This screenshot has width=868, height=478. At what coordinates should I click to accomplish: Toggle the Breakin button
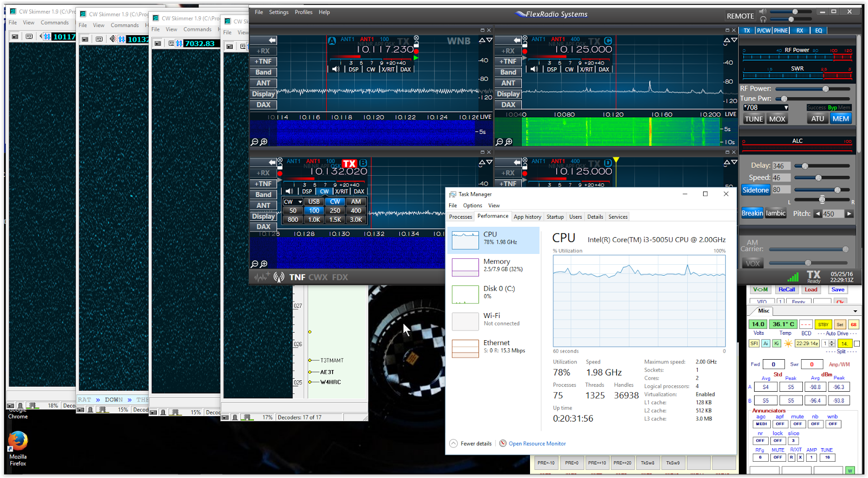(752, 213)
